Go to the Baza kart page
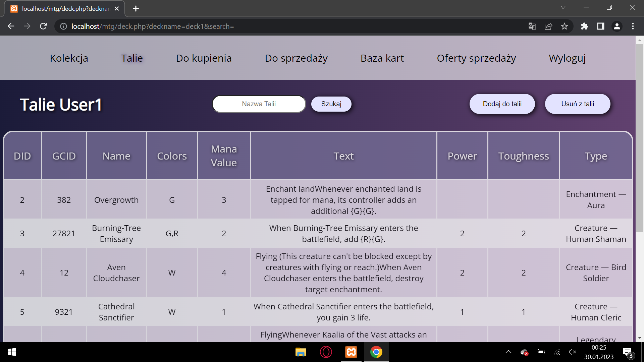The width and height of the screenshot is (644, 362). pyautogui.click(x=382, y=58)
